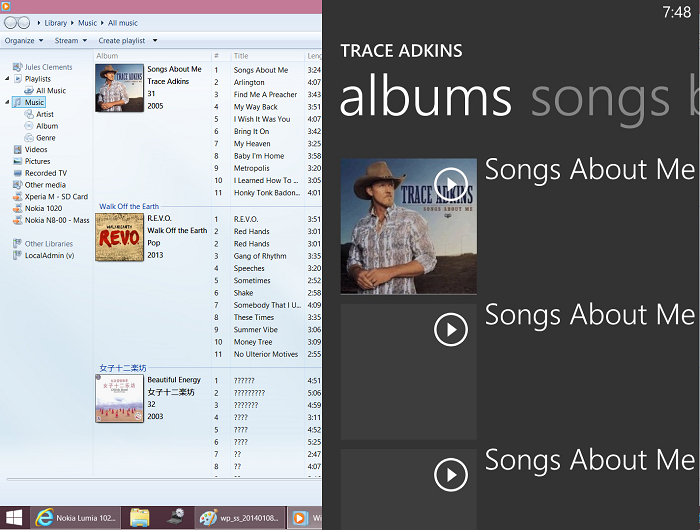Collapse the Music tree node
700x530 pixels.
pyautogui.click(x=8, y=102)
